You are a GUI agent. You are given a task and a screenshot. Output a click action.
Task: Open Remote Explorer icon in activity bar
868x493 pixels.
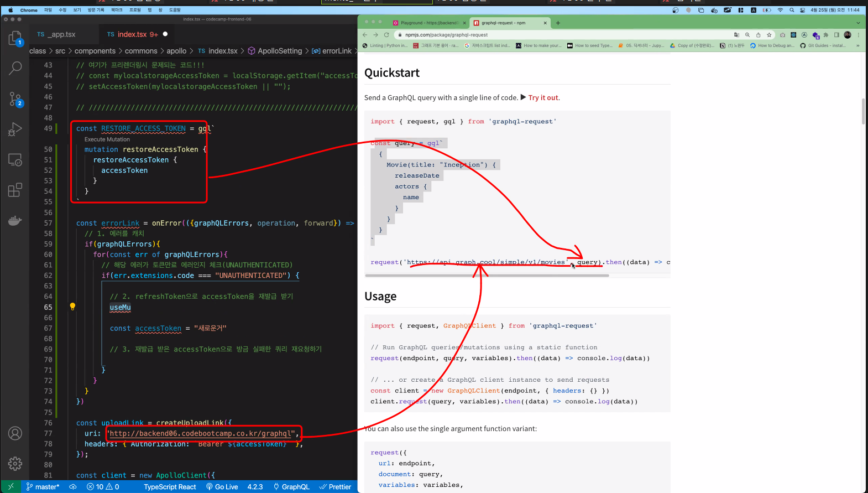pyautogui.click(x=15, y=160)
